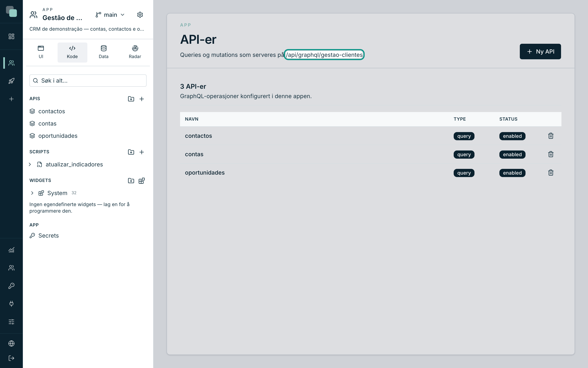The width and height of the screenshot is (588, 368).
Task: Click the globe language icon
Action: (x=11, y=343)
